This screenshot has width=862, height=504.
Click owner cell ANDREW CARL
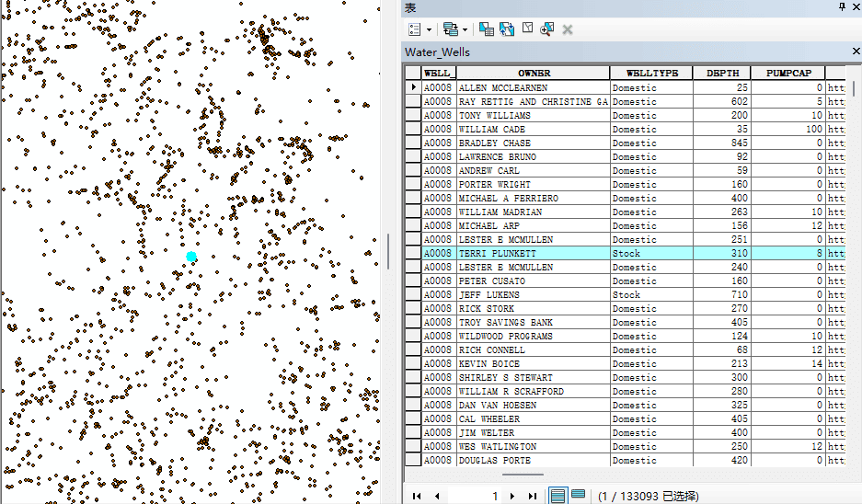click(534, 170)
